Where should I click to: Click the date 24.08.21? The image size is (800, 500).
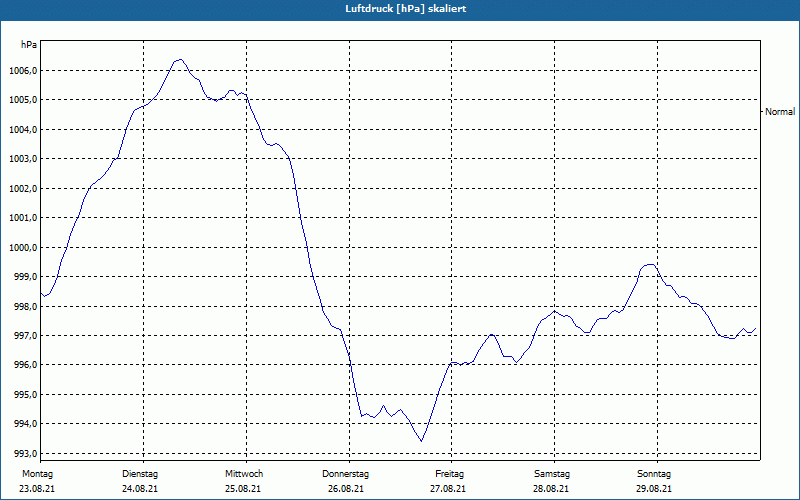pyautogui.click(x=140, y=489)
